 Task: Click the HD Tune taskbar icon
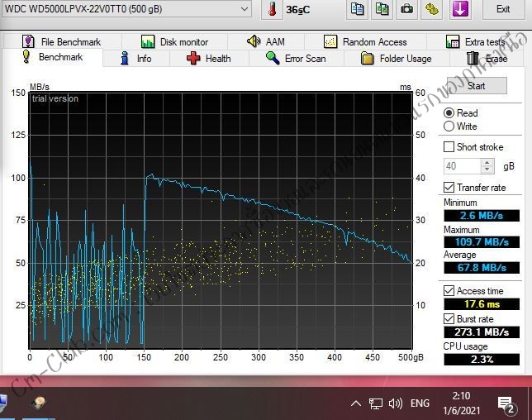39,403
